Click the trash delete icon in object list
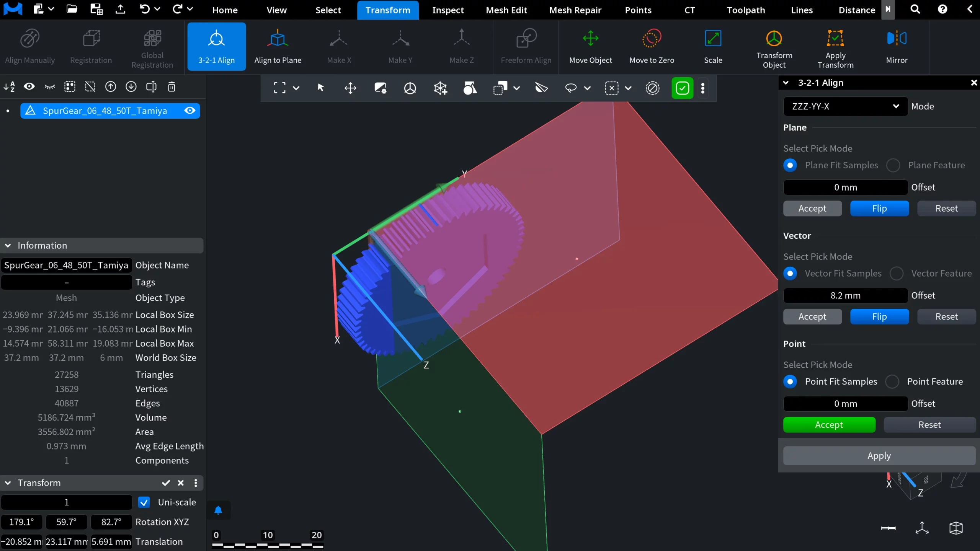The image size is (980, 551). [x=171, y=87]
